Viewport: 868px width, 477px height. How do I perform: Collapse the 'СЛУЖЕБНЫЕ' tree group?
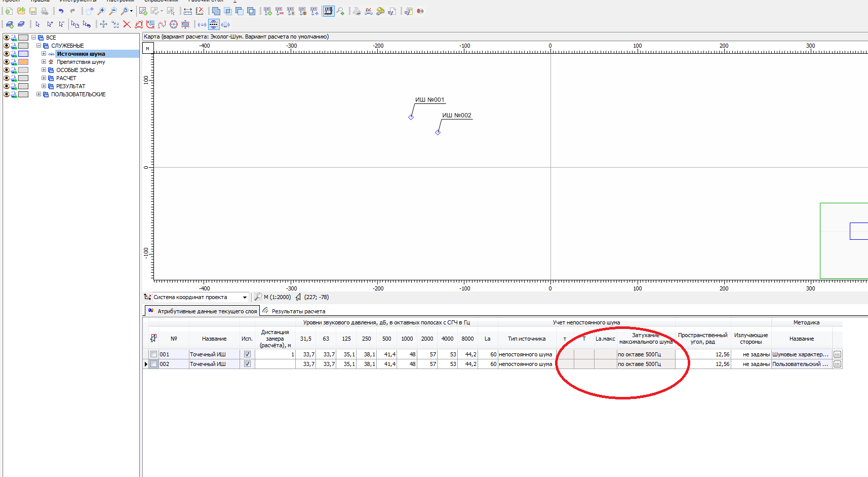pyautogui.click(x=38, y=46)
